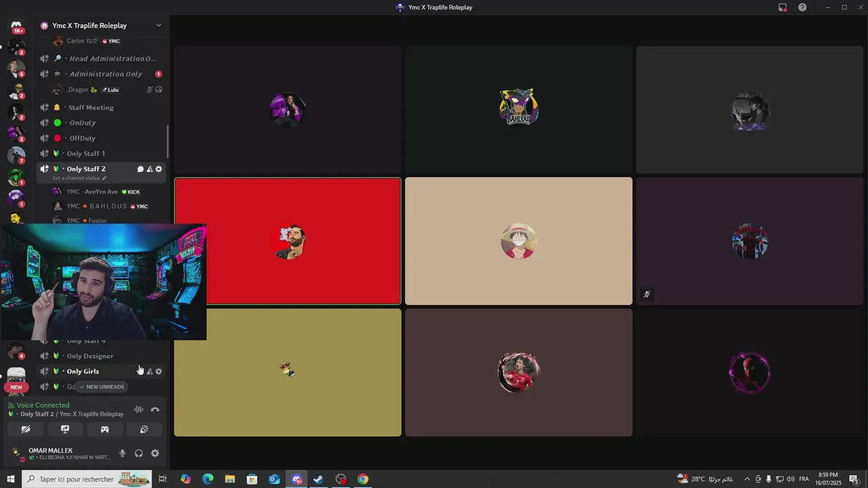Open Microsoft Store from the taskbar
The height and width of the screenshot is (488, 868).
(x=252, y=479)
